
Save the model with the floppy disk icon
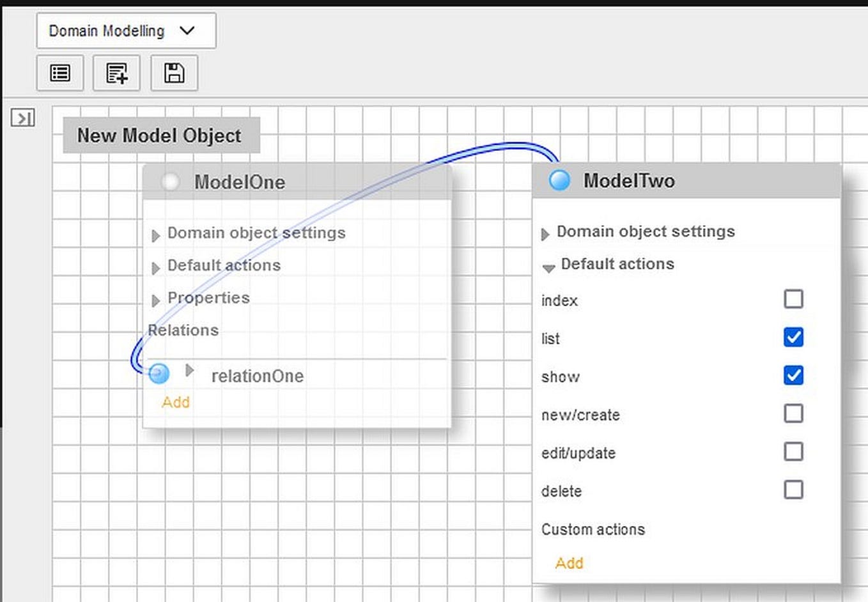173,73
